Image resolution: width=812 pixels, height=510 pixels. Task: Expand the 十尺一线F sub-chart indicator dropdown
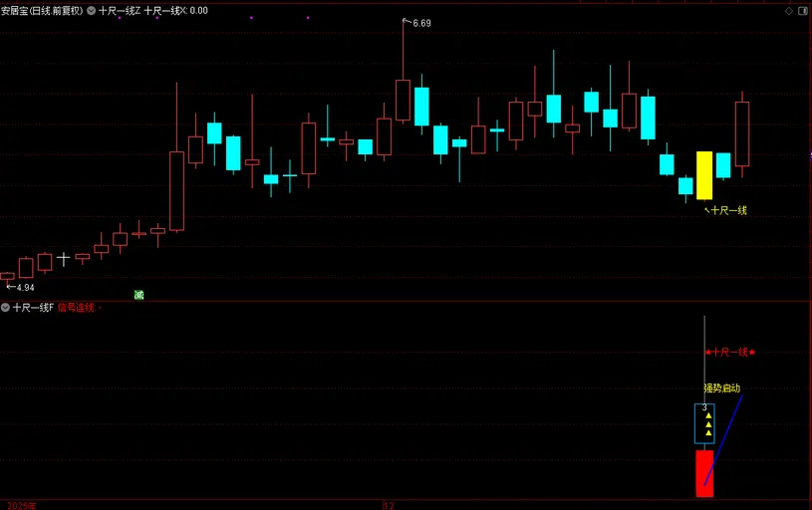click(x=6, y=308)
